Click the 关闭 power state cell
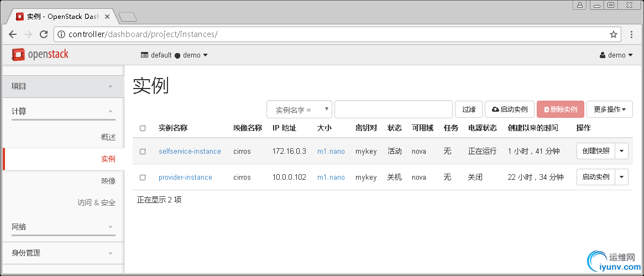 tap(475, 178)
